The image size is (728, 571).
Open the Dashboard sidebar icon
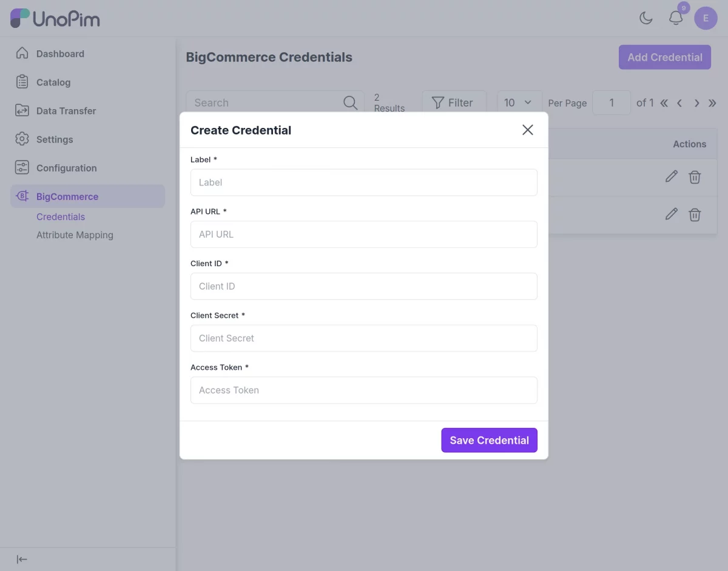pos(22,53)
